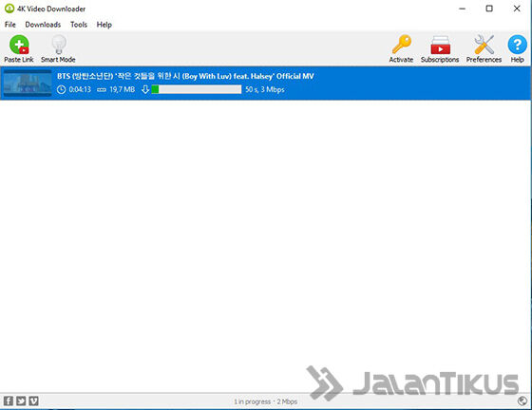Viewport: 532px width, 410px height.
Task: Open the Facebook icon in status bar
Action: [x=9, y=401]
